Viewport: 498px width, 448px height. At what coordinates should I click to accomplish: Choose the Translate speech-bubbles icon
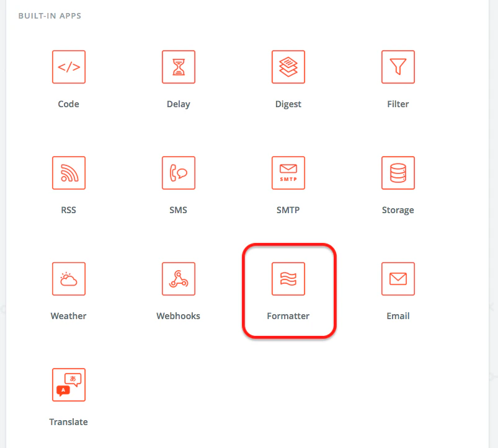[x=69, y=385]
